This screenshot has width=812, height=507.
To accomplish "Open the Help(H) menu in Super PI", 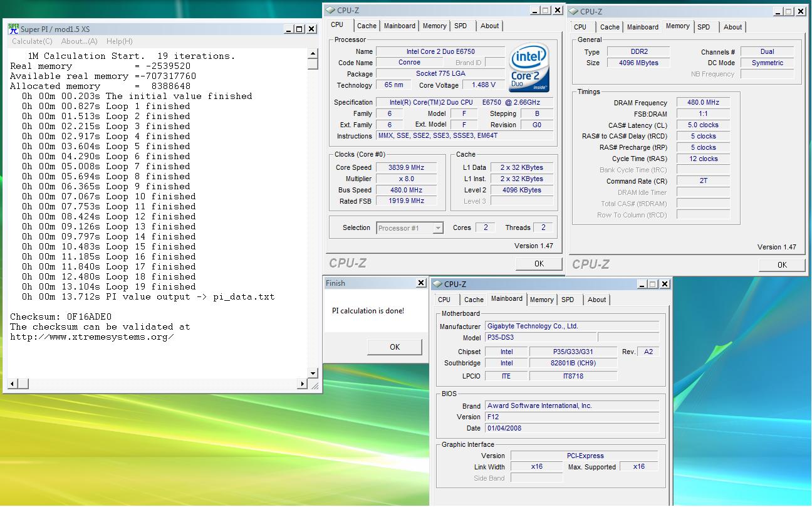I will point(119,41).
